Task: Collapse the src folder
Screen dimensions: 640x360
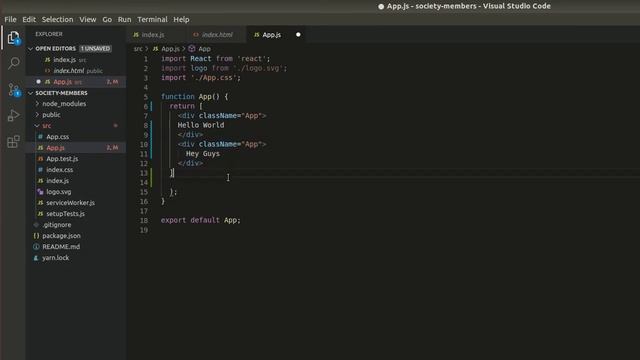Action: pyautogui.click(x=37, y=126)
